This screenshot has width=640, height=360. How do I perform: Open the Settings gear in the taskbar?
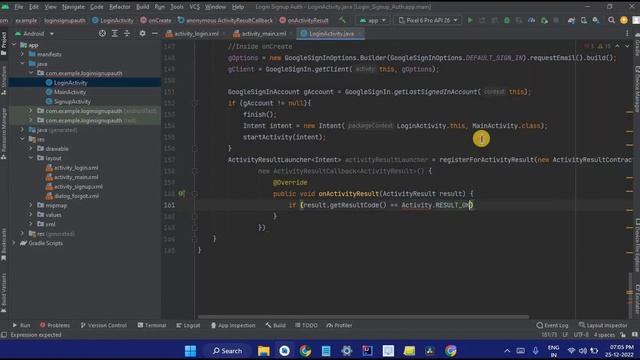click(347, 351)
